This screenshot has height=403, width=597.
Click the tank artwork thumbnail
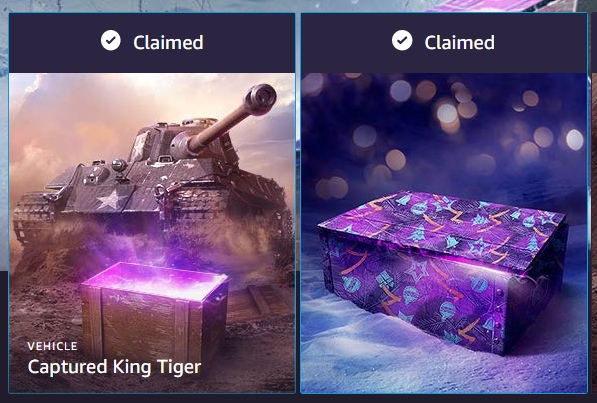point(152,232)
